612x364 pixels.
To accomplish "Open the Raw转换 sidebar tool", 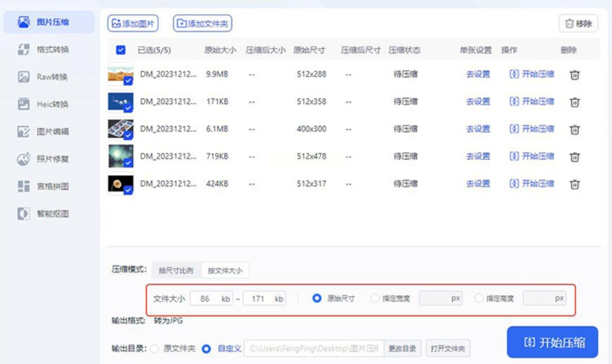I will [x=43, y=77].
